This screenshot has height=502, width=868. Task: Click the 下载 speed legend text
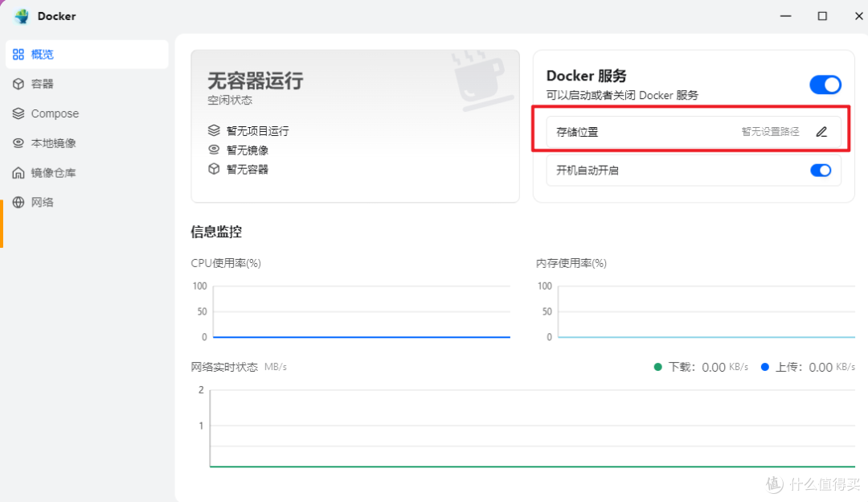coord(708,367)
